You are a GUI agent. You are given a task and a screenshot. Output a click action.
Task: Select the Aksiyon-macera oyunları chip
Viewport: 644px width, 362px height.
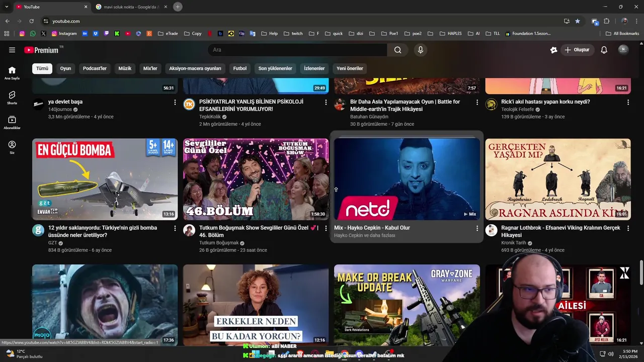pos(195,68)
